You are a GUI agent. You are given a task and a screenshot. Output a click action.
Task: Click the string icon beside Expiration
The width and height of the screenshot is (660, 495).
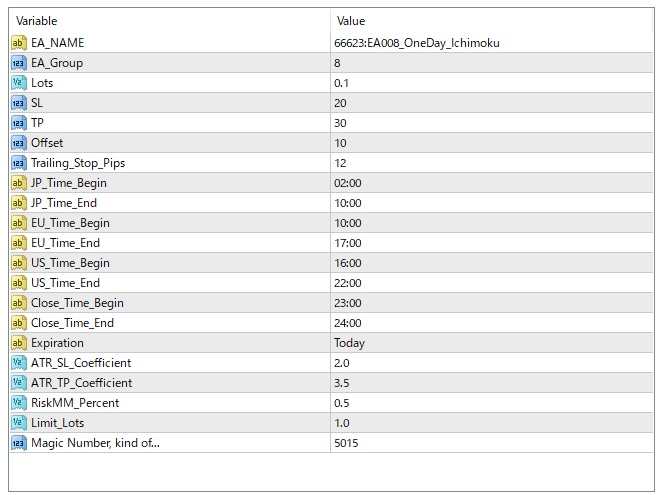(19, 343)
